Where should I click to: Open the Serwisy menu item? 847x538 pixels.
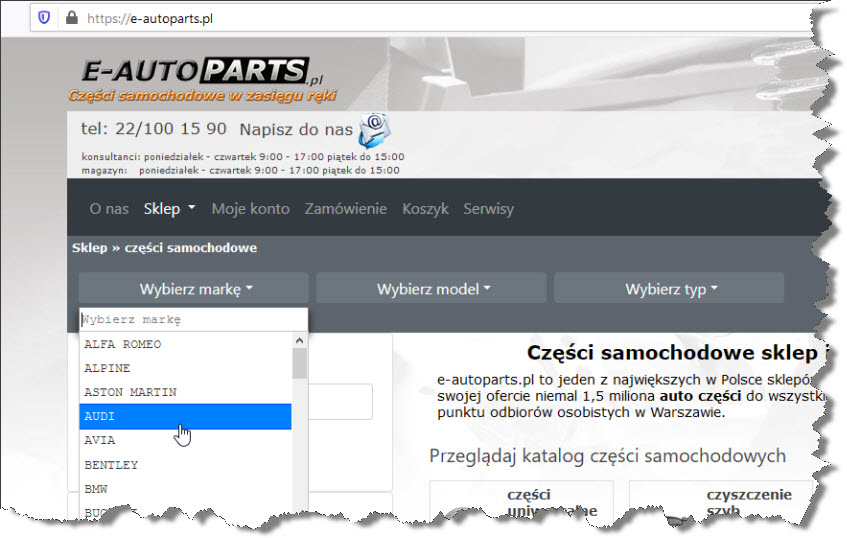[x=488, y=209]
